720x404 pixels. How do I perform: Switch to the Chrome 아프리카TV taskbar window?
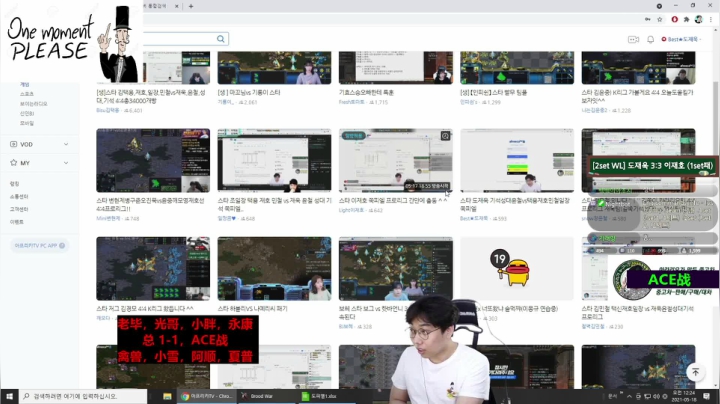tap(207, 396)
